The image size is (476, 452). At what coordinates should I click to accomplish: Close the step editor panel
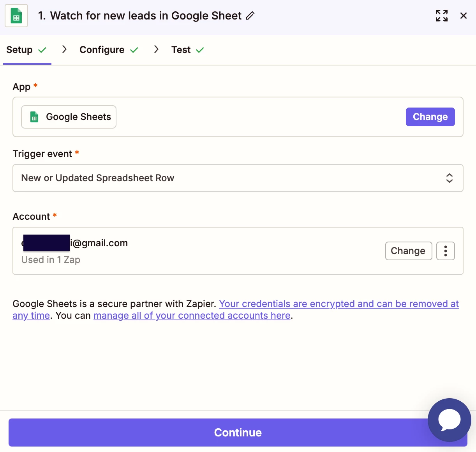click(464, 16)
